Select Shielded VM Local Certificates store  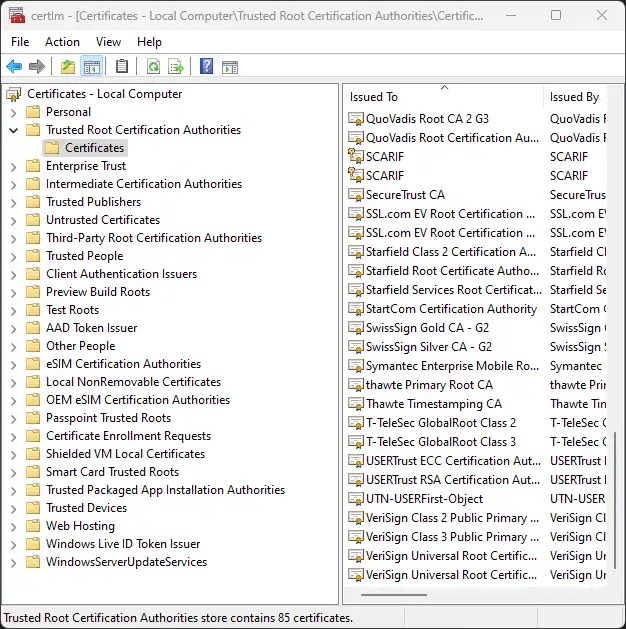pyautogui.click(x=126, y=454)
